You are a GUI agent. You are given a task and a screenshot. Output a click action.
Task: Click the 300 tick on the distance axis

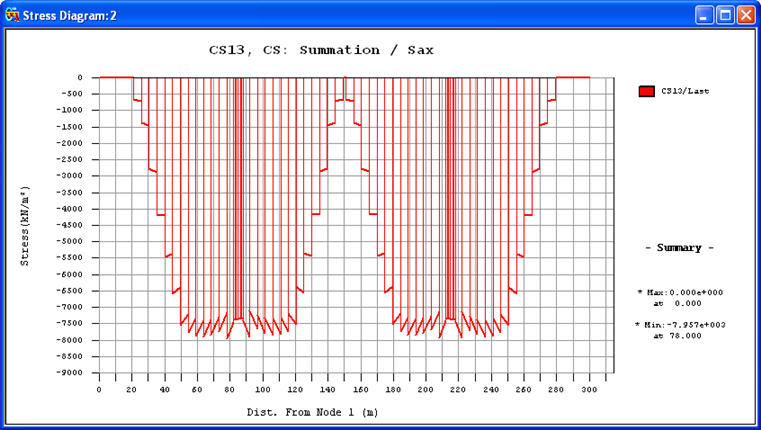tap(588, 389)
